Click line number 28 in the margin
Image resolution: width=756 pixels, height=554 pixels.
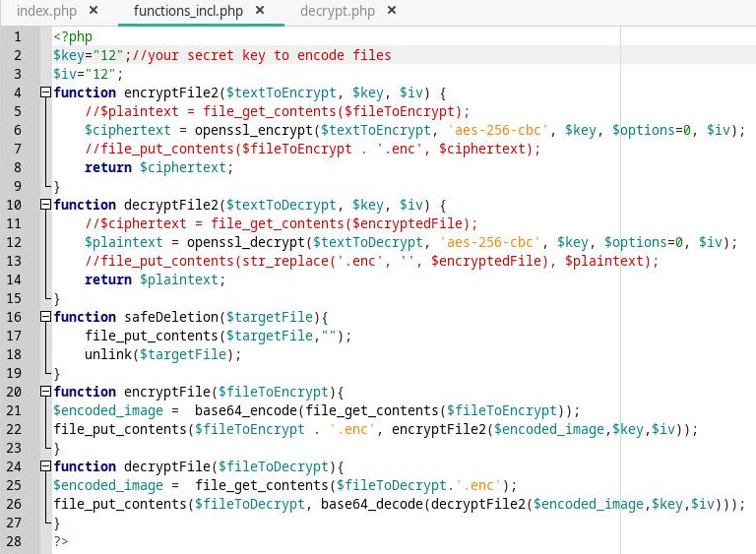click(14, 541)
